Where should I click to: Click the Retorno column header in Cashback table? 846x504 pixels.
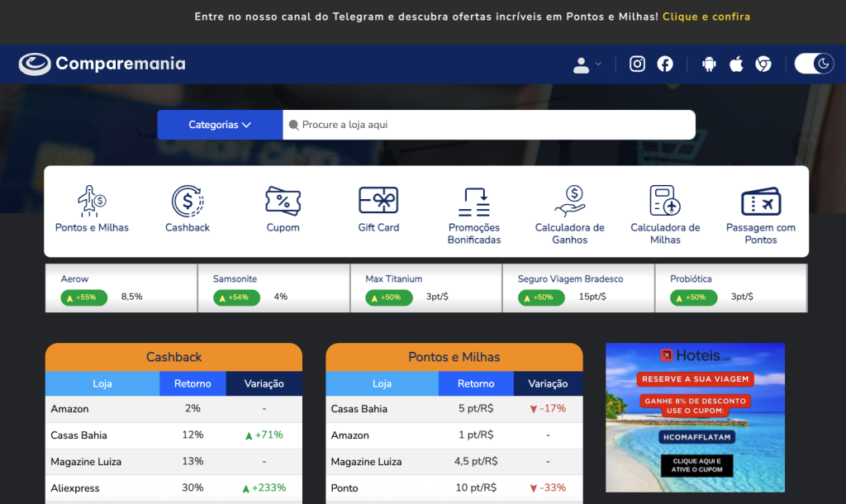point(192,383)
